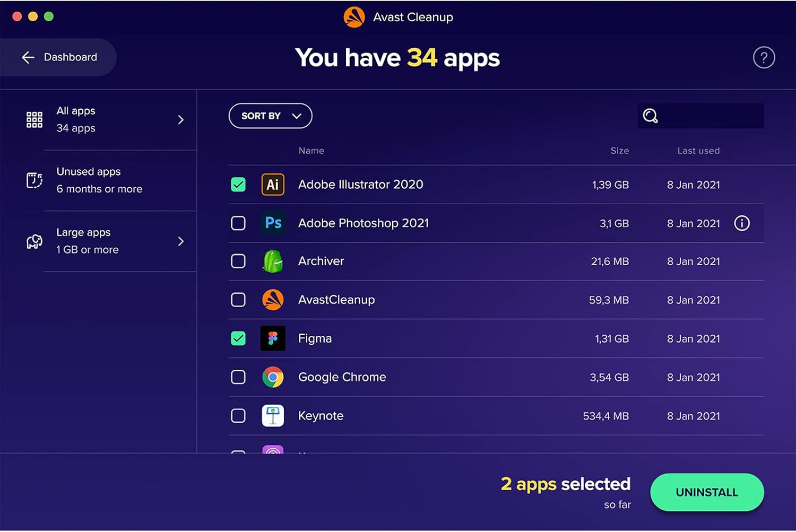Click the Keynote app name
The width and height of the screenshot is (796, 532).
321,416
